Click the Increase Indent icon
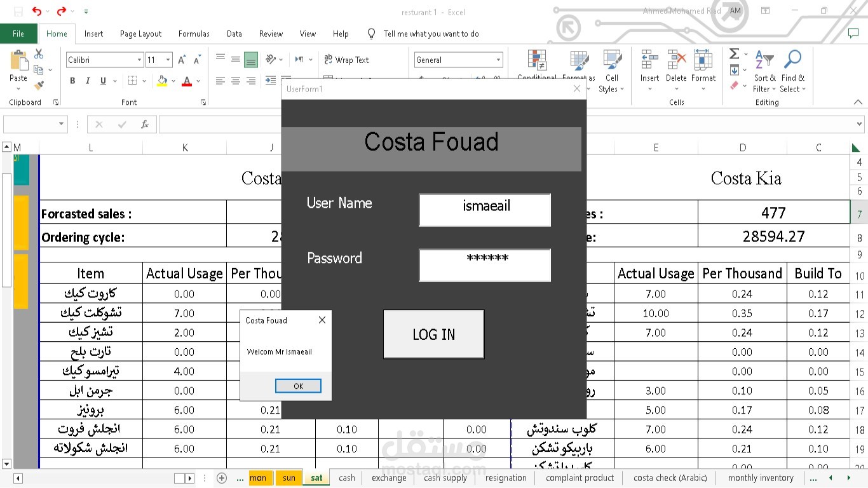Image resolution: width=868 pixels, height=488 pixels. click(x=271, y=81)
